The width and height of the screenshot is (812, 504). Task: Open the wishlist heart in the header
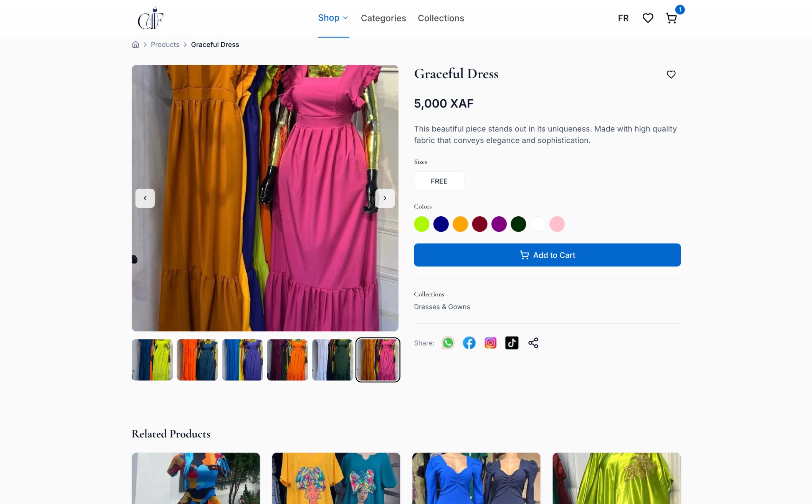(x=648, y=18)
